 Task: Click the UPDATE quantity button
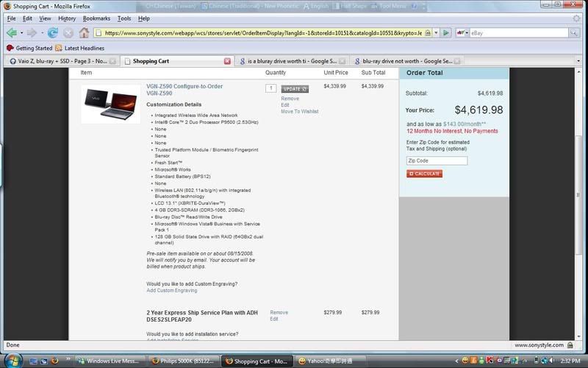[295, 89]
